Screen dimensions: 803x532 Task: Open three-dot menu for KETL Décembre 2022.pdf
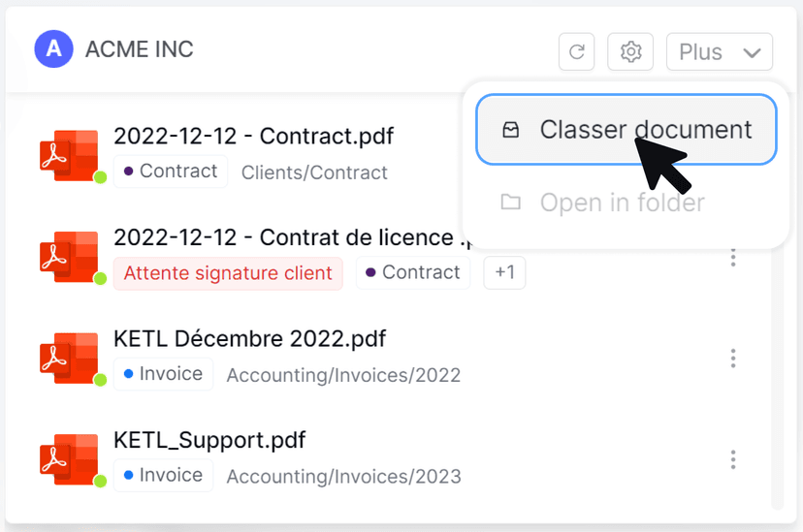[733, 359]
